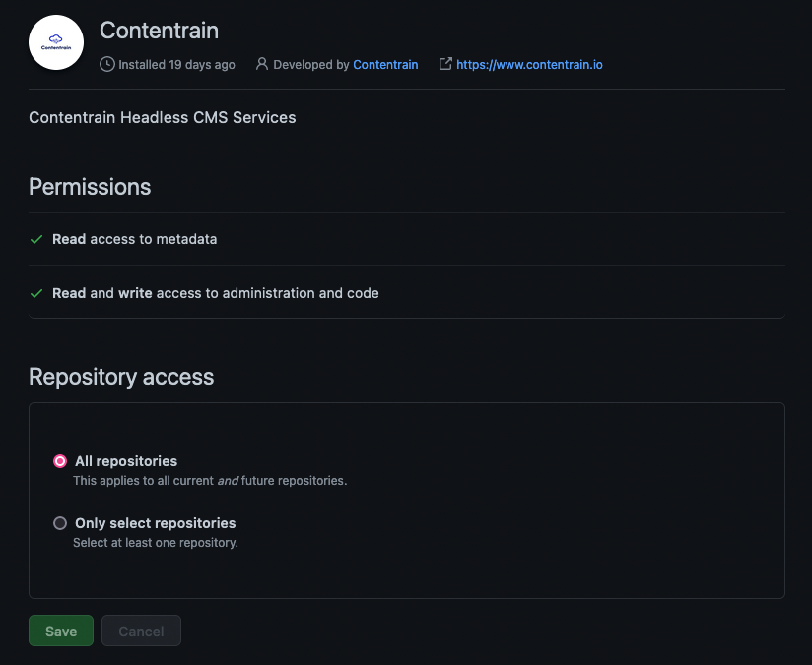Click the All repositories label text

pyautogui.click(x=126, y=461)
